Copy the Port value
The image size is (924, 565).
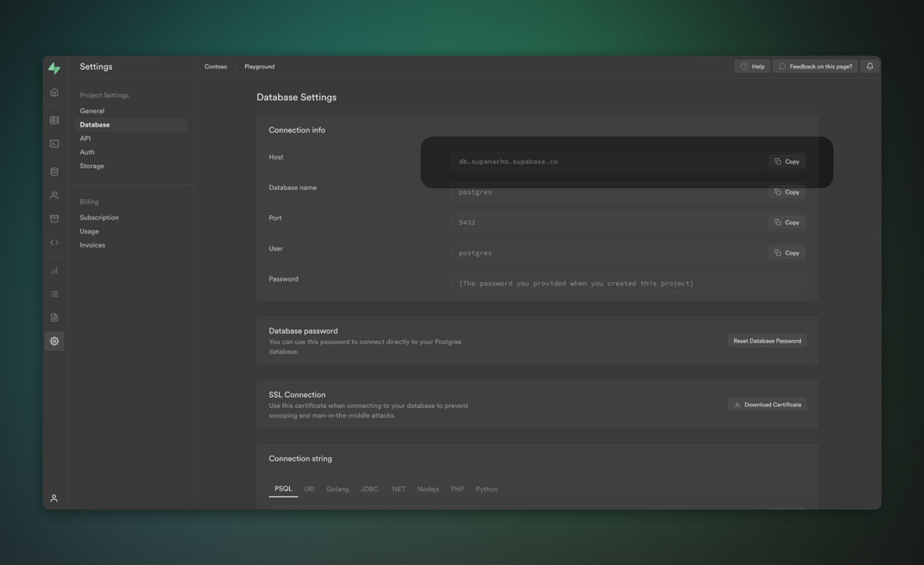(x=787, y=222)
